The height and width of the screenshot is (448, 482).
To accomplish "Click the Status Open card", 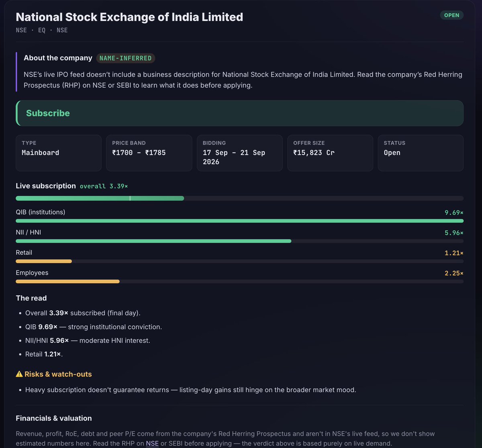I will [x=421, y=153].
